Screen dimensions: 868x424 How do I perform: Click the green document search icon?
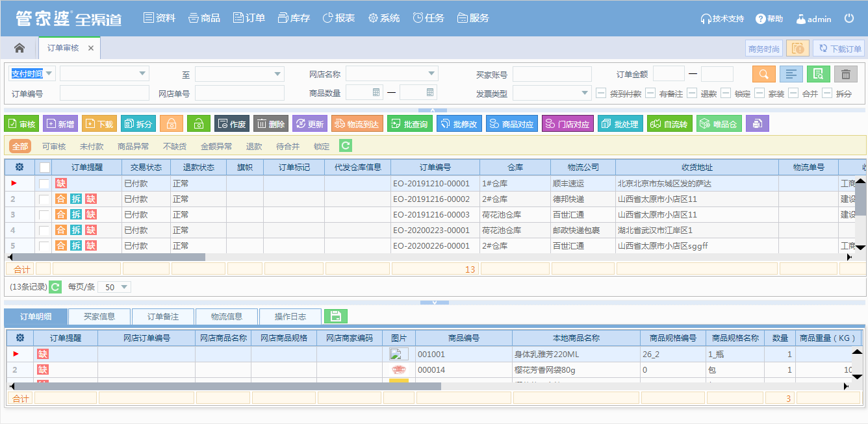coord(819,74)
